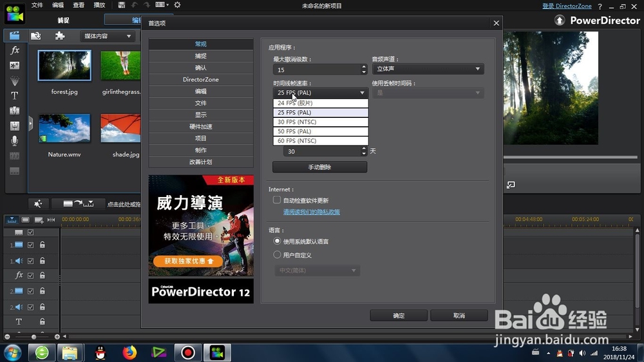Click the timeline zoom in plus button
Screen dimensions: 644x362
57,337
